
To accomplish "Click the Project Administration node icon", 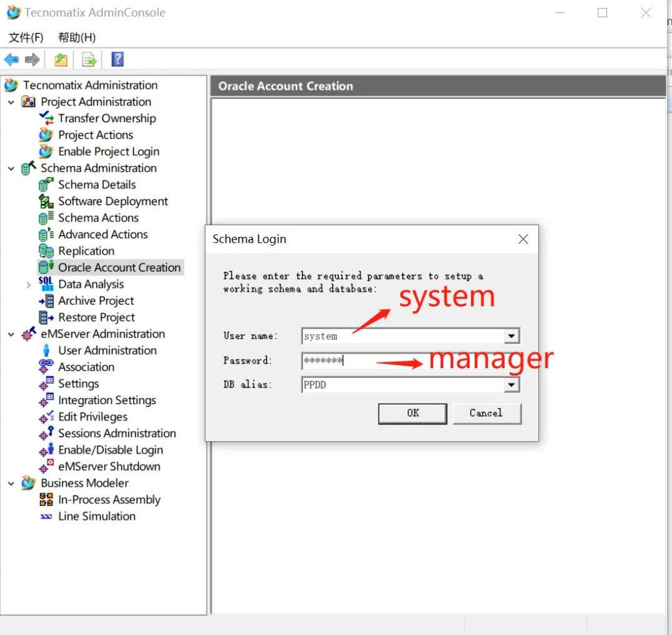I will click(x=28, y=102).
